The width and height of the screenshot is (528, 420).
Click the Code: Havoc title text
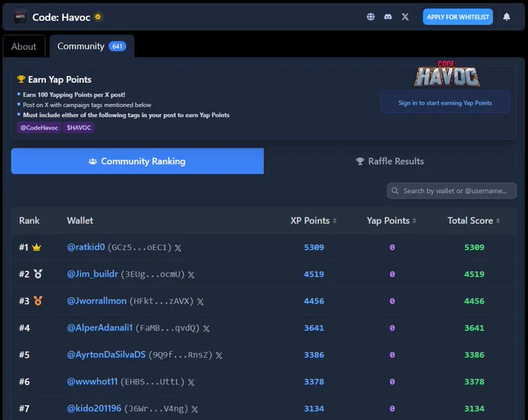tap(61, 17)
